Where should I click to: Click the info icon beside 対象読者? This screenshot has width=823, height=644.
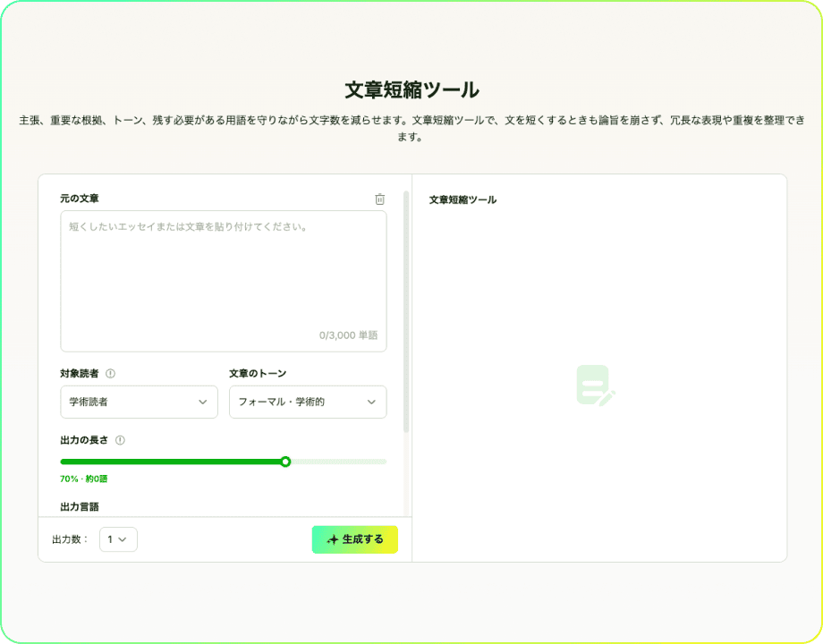coord(110,374)
